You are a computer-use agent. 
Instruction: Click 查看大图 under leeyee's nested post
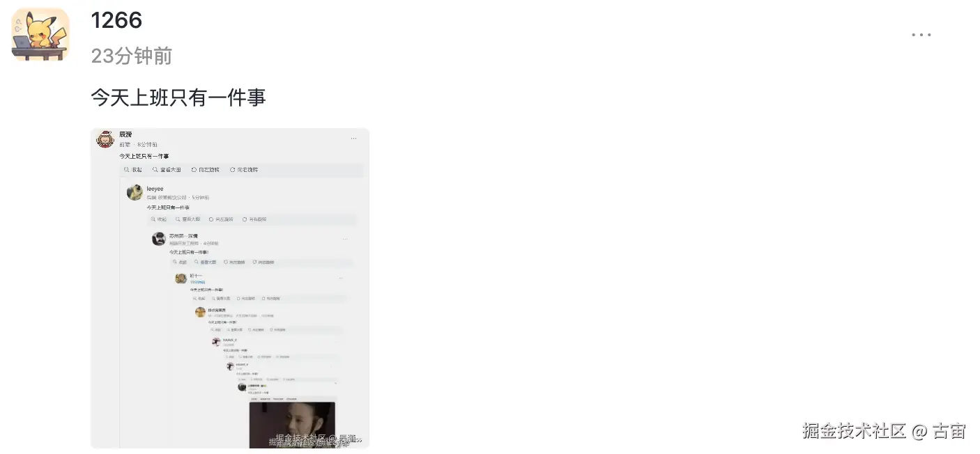tap(188, 219)
